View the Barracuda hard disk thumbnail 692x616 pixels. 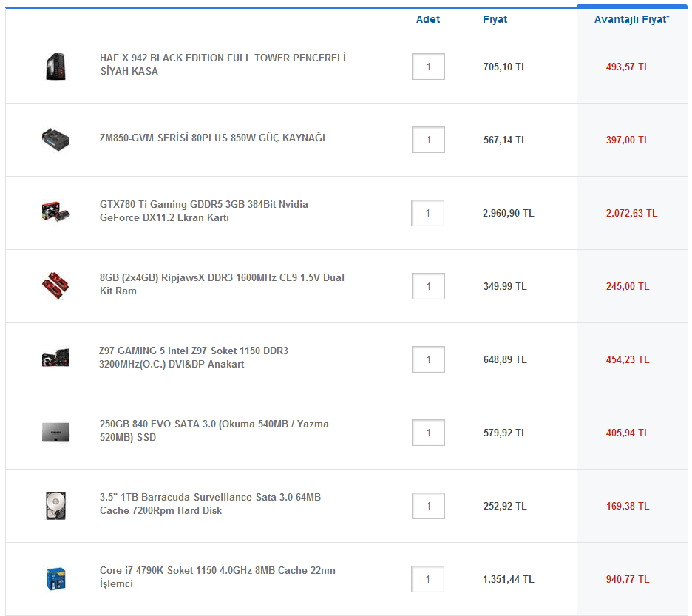click(x=55, y=506)
